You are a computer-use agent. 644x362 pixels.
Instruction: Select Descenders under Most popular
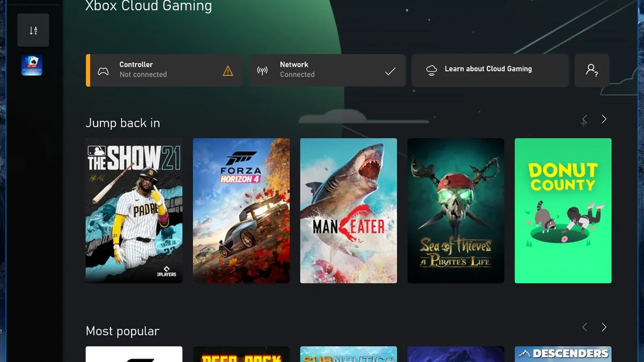pyautogui.click(x=563, y=354)
